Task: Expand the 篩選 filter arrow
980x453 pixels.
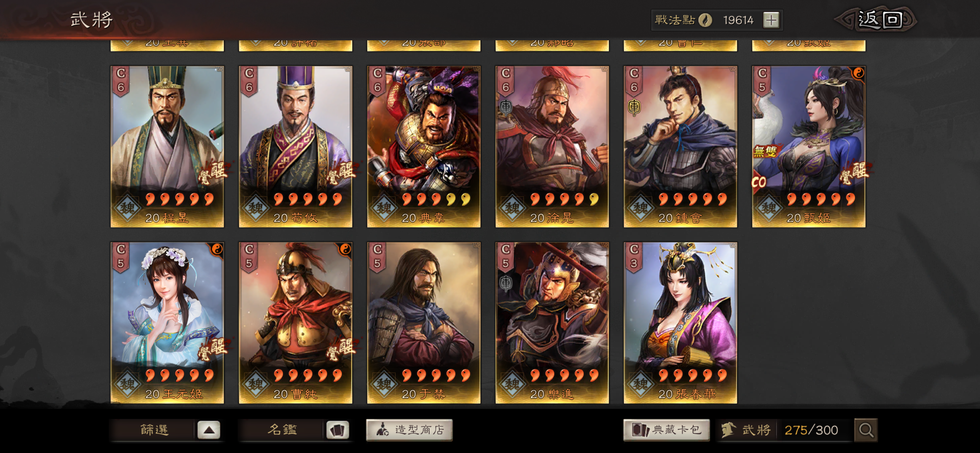Action: pos(209,430)
